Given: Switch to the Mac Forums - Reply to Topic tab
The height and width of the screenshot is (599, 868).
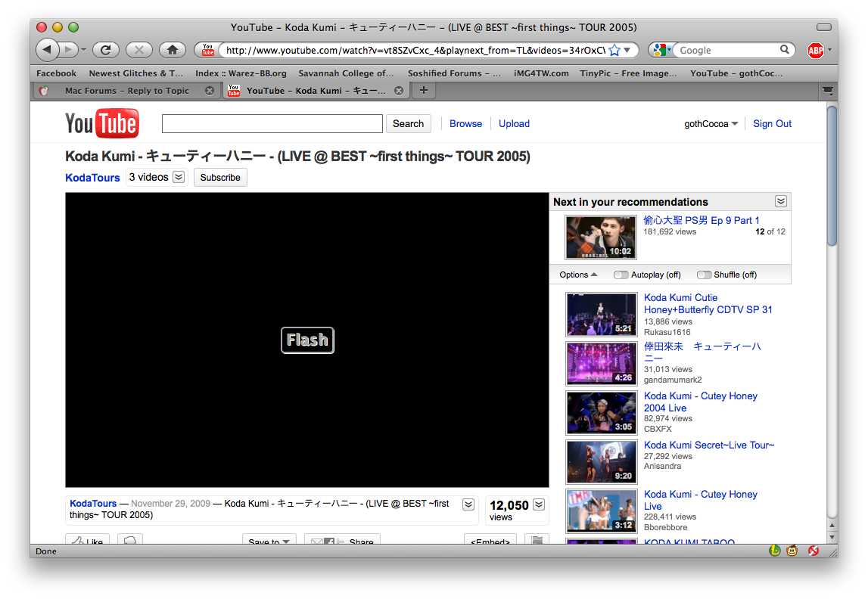Looking at the screenshot, I should (x=127, y=91).
